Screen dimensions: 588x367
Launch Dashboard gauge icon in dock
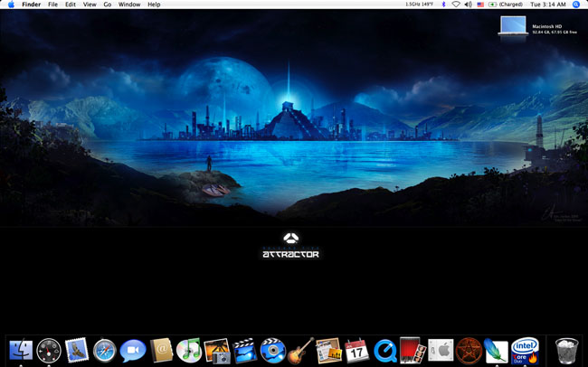49,351
